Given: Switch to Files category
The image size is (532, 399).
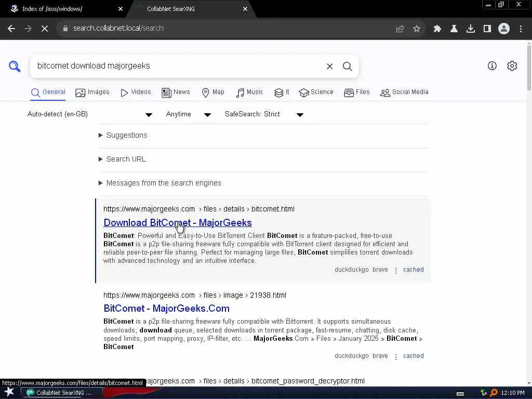Looking at the screenshot, I should coord(356,92).
